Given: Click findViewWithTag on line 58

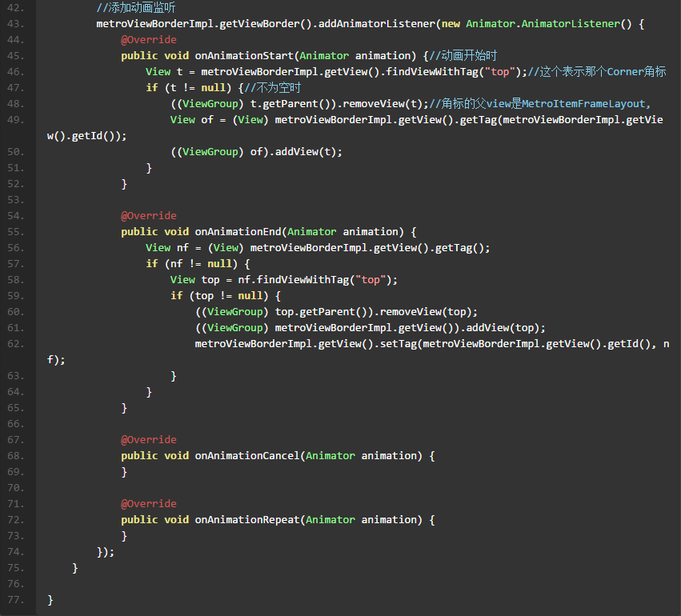Looking at the screenshot, I should 302,280.
